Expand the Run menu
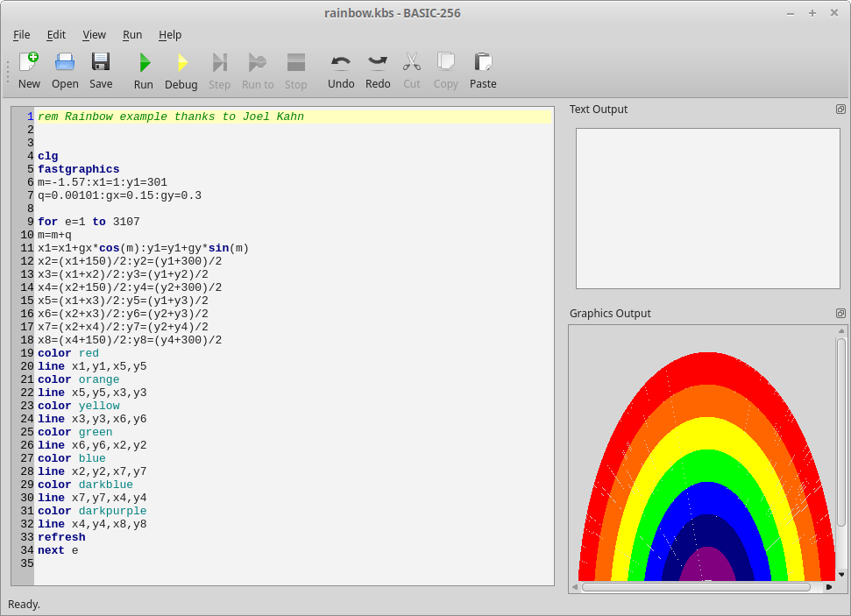Viewport: 851px width, 616px height. point(132,35)
